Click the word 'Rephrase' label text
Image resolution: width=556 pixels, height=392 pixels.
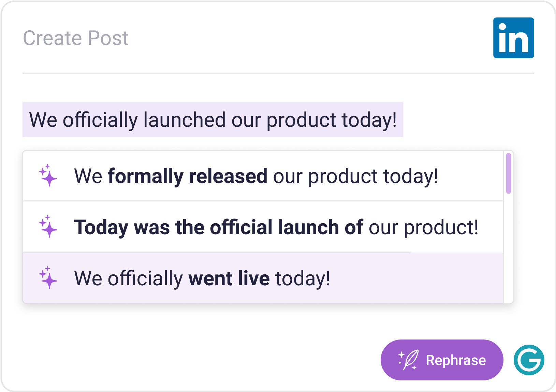(x=456, y=360)
